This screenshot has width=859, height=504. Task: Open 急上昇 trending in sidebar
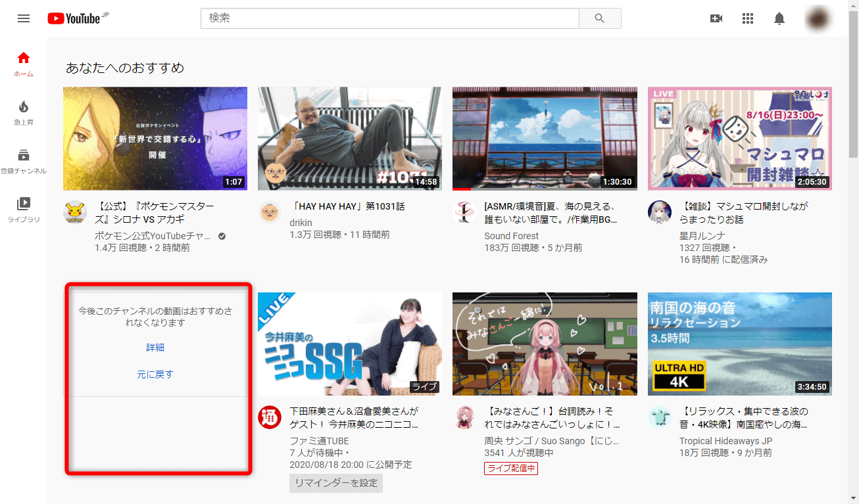tap(24, 112)
